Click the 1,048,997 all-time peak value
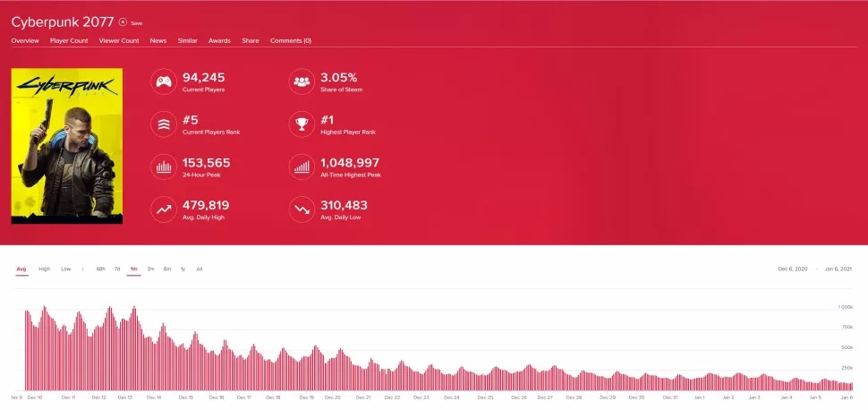The width and height of the screenshot is (868, 410). [x=350, y=163]
